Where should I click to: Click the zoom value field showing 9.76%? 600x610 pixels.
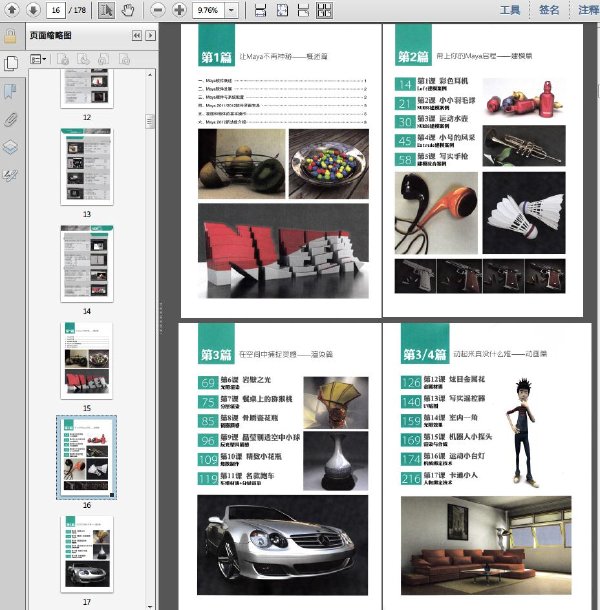(209, 10)
